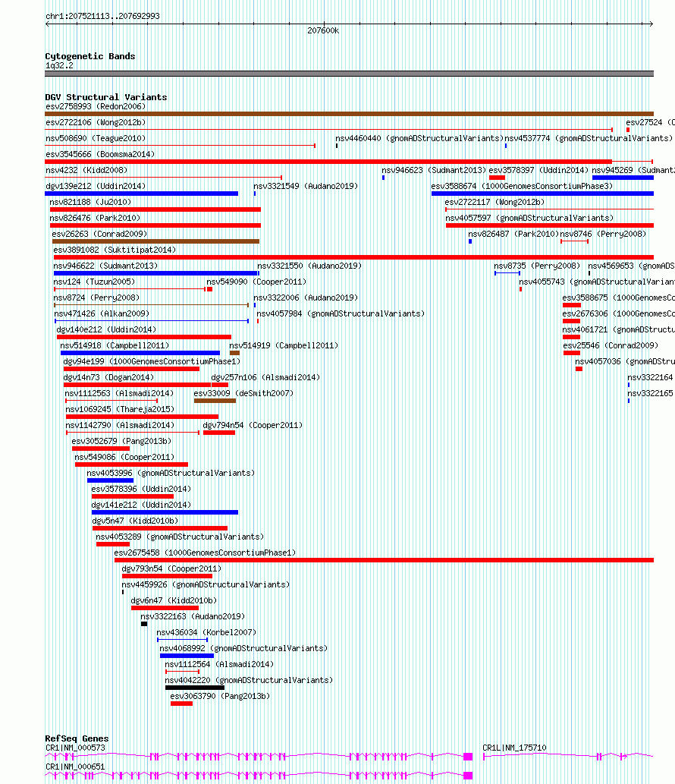675x784 pixels.
Task: Open nsv946623 (Sudmant2013) variant
Action: point(434,171)
